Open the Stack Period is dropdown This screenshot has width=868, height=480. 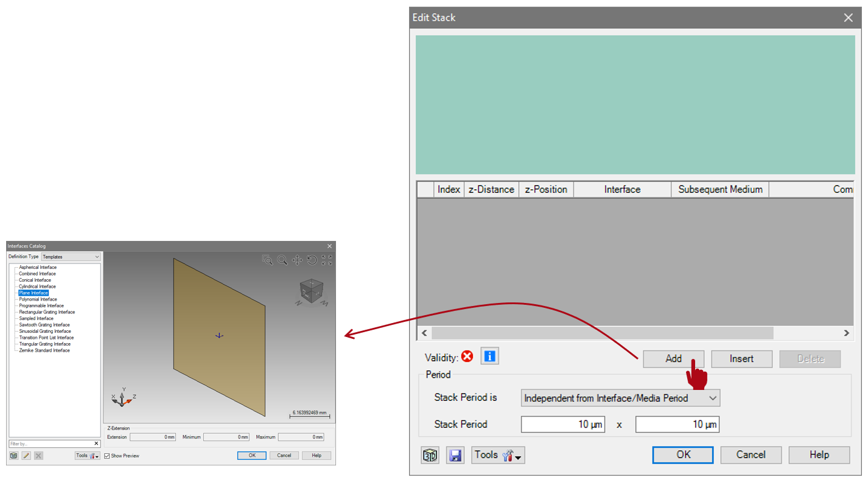click(620, 398)
